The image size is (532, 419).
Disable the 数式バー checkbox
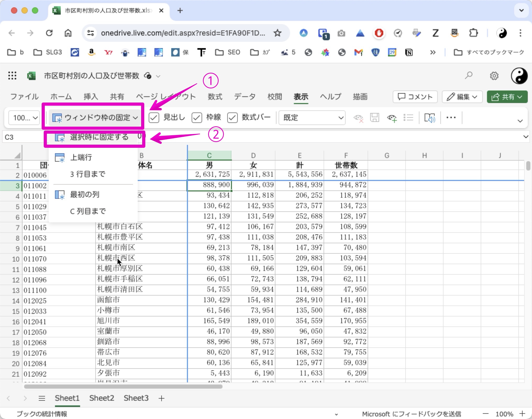click(232, 118)
